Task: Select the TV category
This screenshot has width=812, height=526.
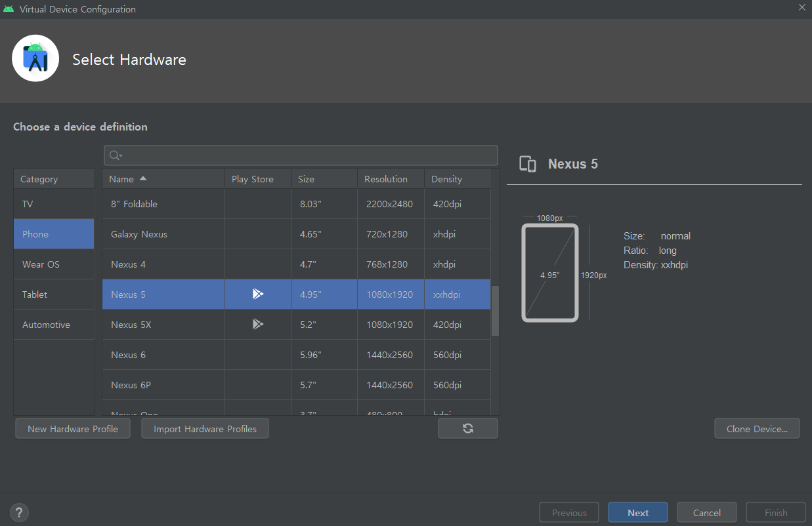Action: pos(54,204)
